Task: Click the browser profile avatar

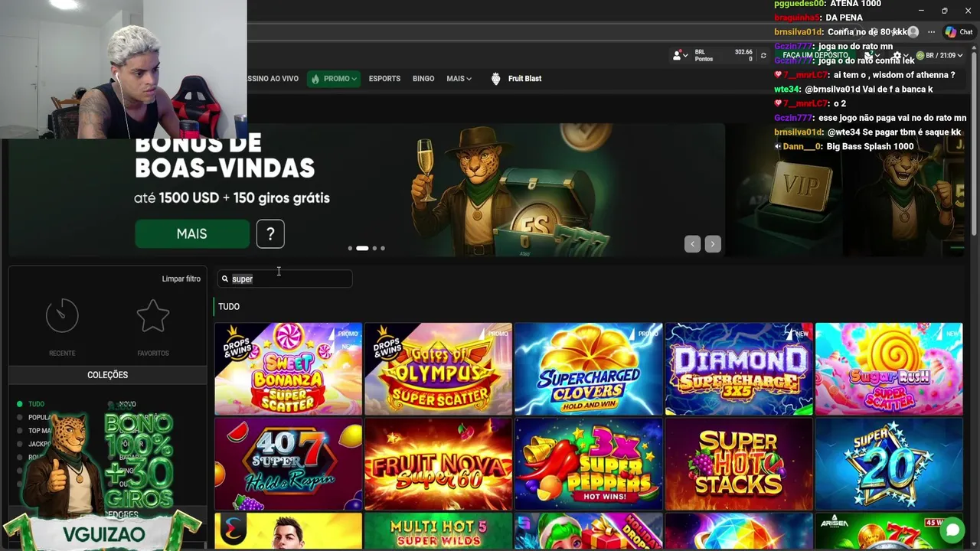Action: [x=913, y=32]
